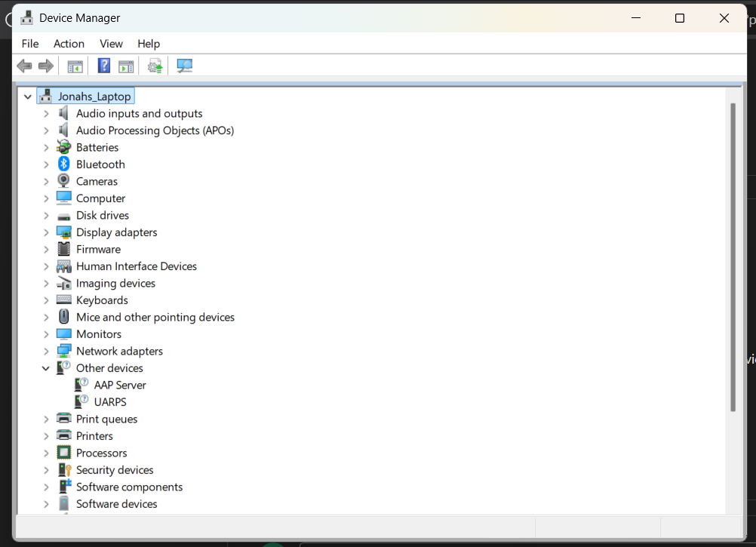Expand the Software devices chevron
This screenshot has height=547, width=756.
coord(46,504)
